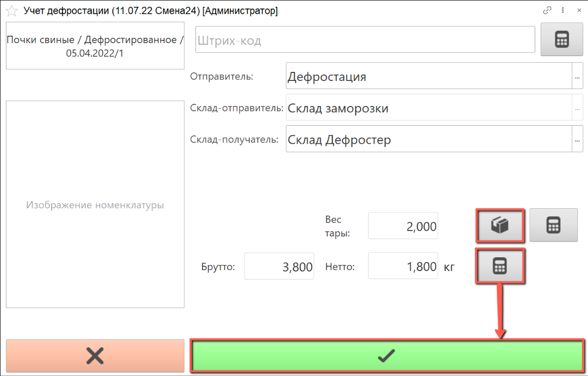
Task: Click the box icon to select tare
Action: (500, 225)
